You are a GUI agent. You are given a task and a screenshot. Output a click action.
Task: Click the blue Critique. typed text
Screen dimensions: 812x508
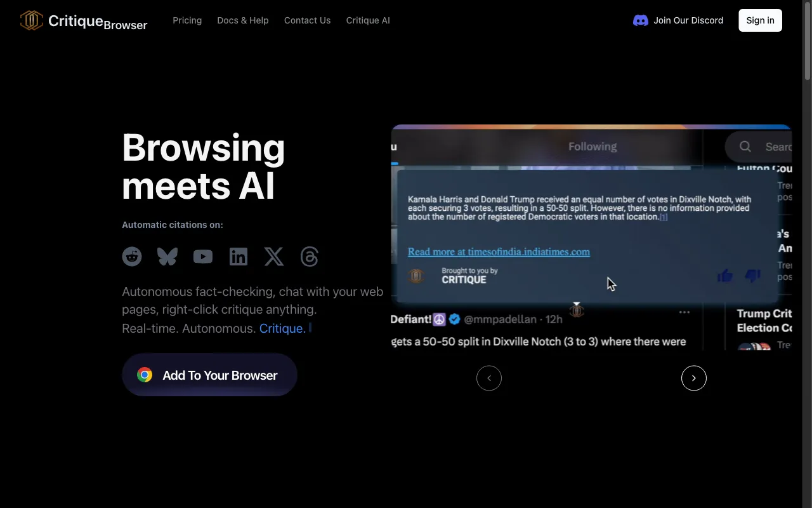pos(282,328)
